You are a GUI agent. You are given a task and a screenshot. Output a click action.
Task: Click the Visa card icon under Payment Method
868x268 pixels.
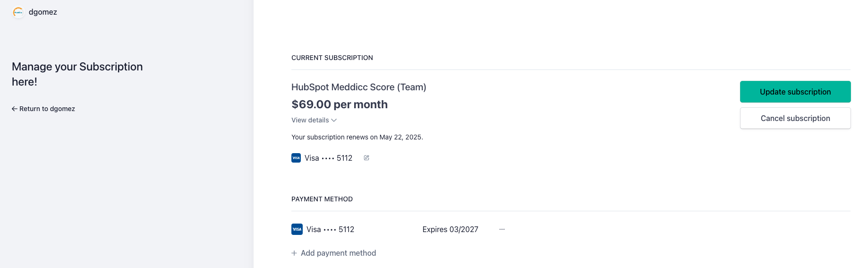pyautogui.click(x=297, y=229)
